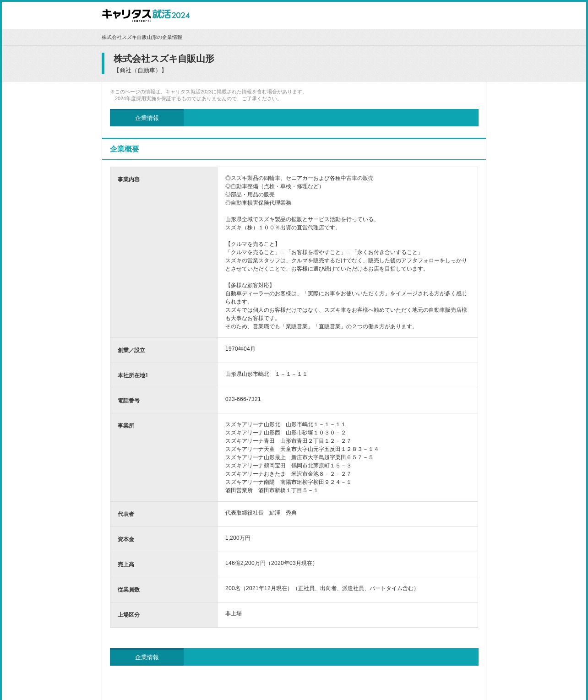Screen dimensions: 588x700
Task: Click the 資本金 row label
Action: tap(126, 539)
